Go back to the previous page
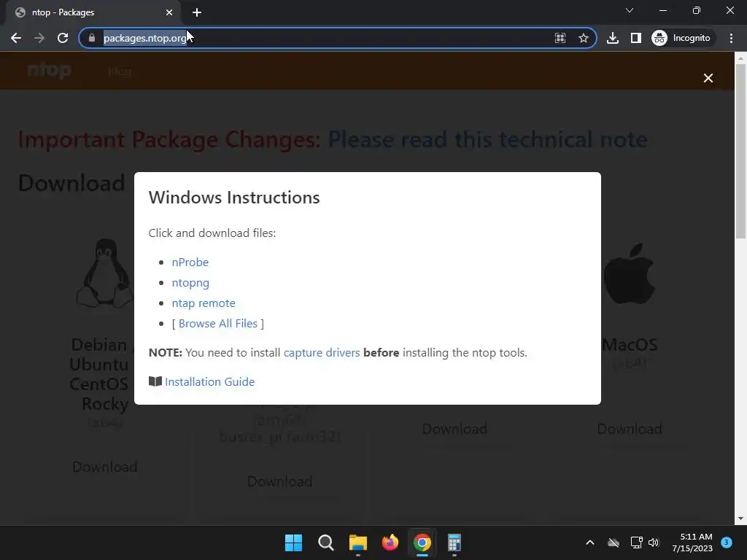The image size is (747, 560). coord(16,38)
